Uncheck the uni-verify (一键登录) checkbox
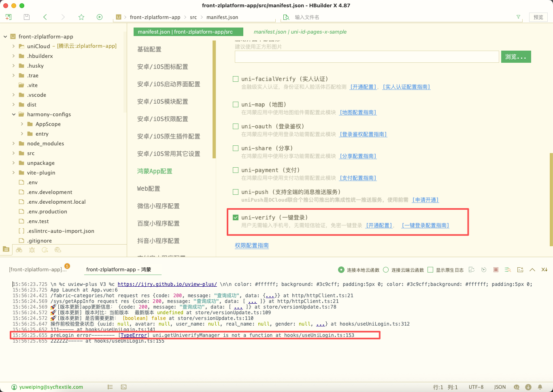553x392 pixels. pos(236,217)
